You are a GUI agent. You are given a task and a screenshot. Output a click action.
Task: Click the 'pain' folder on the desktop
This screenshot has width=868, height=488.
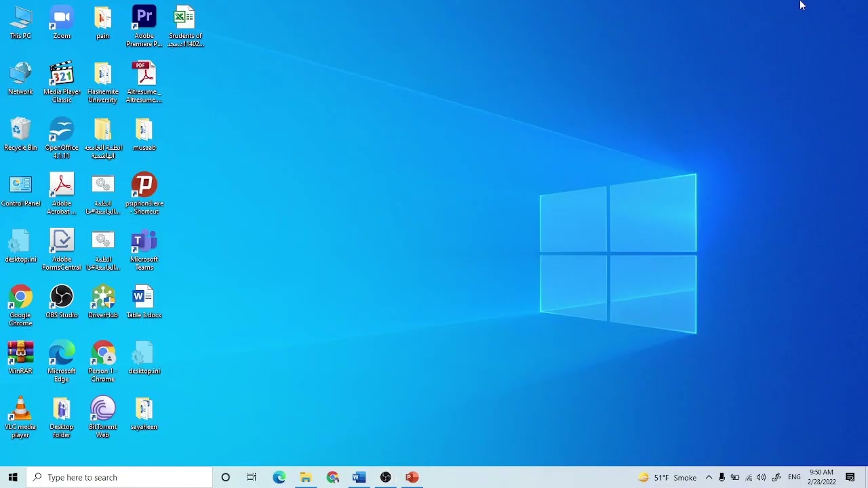tap(103, 22)
